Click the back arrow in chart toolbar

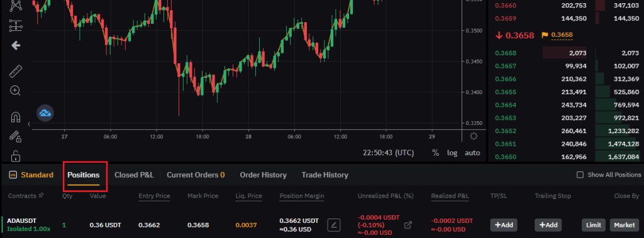click(x=16, y=45)
